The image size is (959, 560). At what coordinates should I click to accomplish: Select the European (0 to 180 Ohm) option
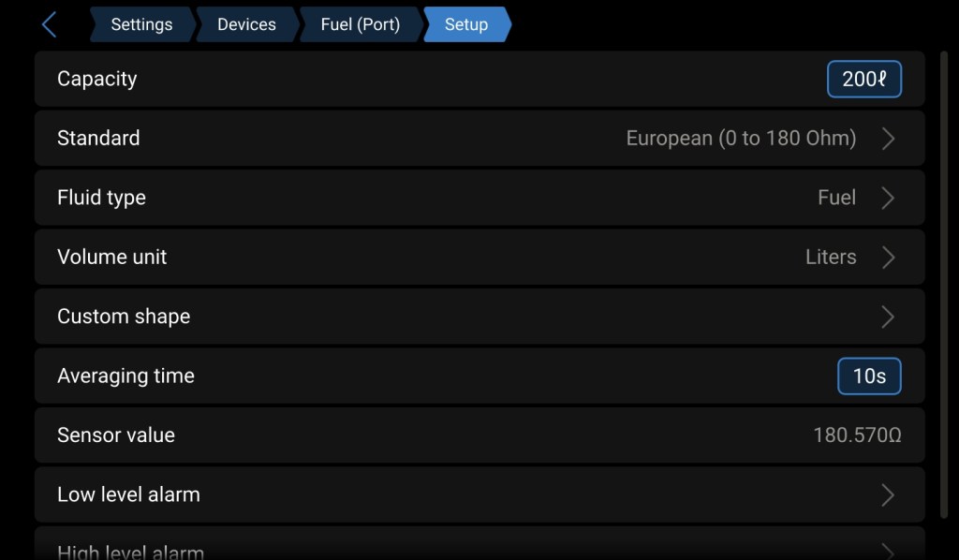(x=741, y=139)
